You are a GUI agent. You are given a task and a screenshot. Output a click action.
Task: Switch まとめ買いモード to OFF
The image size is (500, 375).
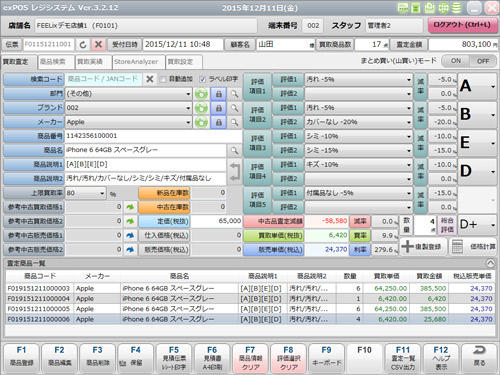[x=483, y=61]
